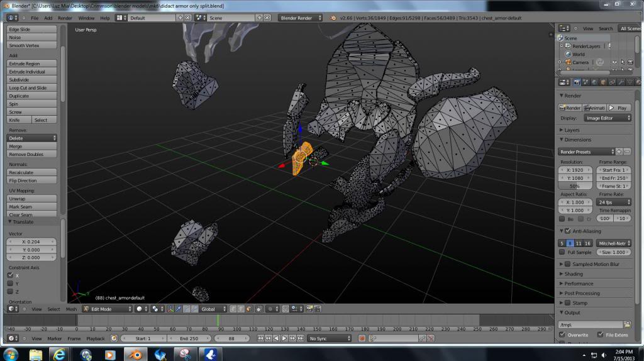Open the Render menu in top bar
Screen dimensions: 644x361
tap(65, 18)
